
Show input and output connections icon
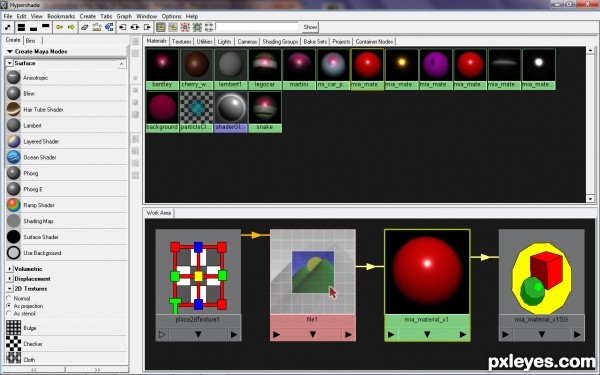135,27
